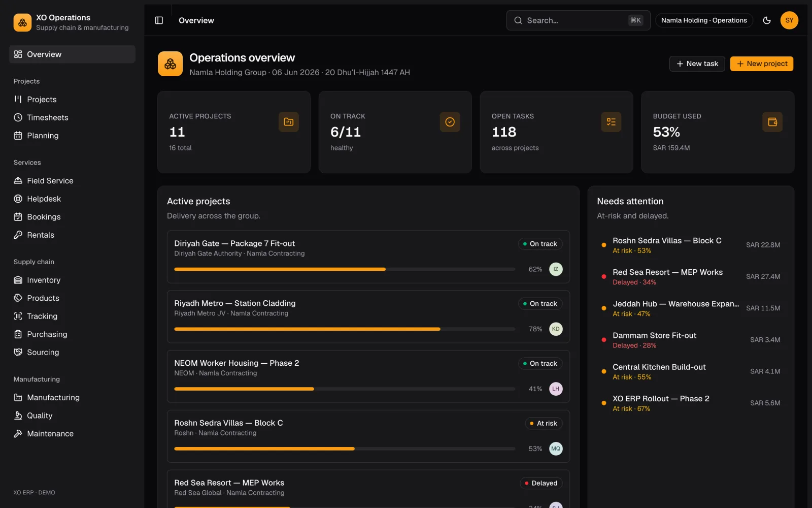Viewport: 812px width, 508px height.
Task: Click the New project button
Action: coord(761,63)
